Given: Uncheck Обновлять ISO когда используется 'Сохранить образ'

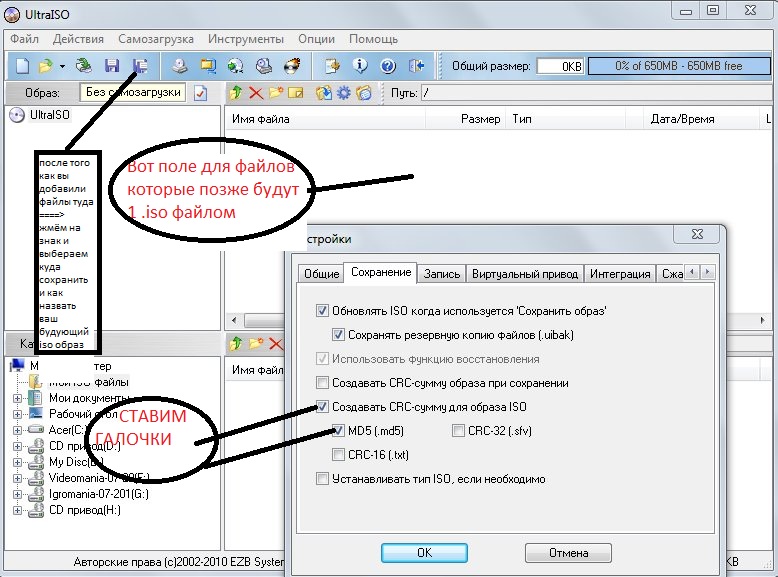Looking at the screenshot, I should click(322, 311).
